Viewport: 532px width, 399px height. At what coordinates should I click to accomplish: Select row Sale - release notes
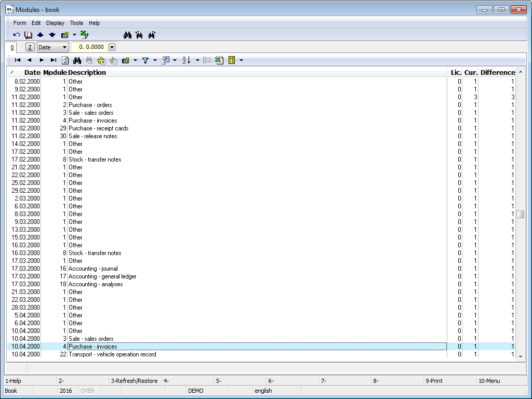pyautogui.click(x=261, y=136)
